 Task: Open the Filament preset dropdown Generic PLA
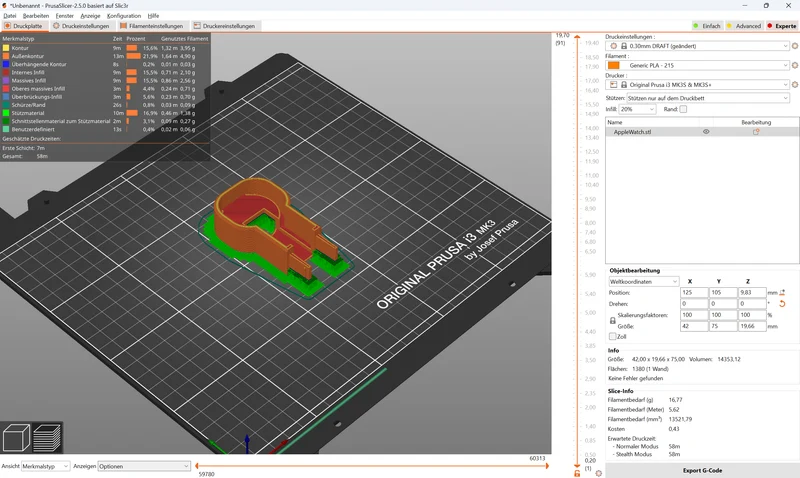(x=697, y=65)
